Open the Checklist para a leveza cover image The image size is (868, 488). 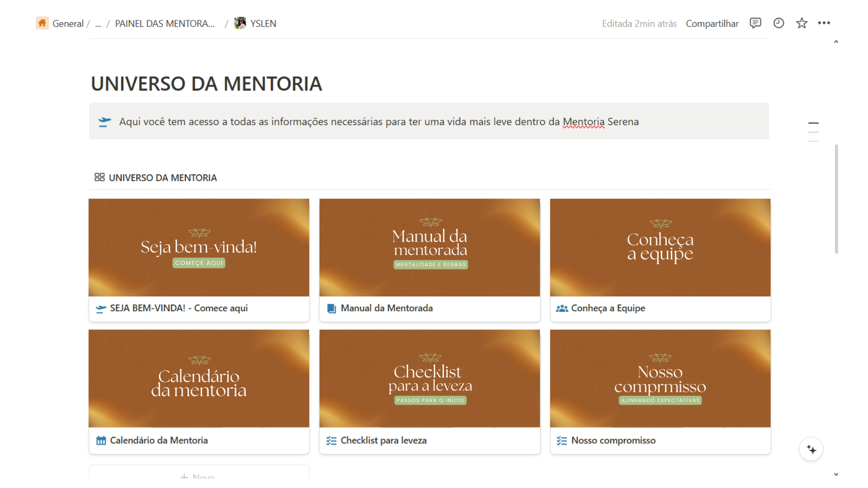(430, 378)
